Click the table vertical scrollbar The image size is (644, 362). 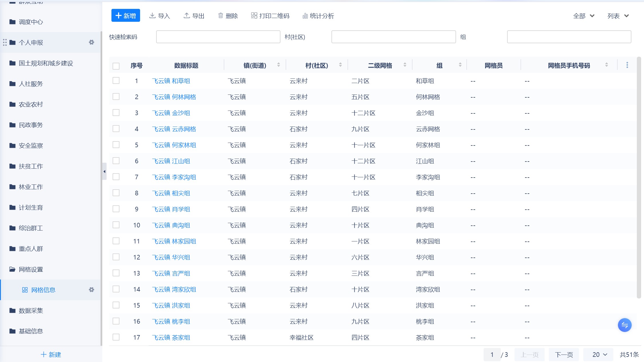[639, 178]
